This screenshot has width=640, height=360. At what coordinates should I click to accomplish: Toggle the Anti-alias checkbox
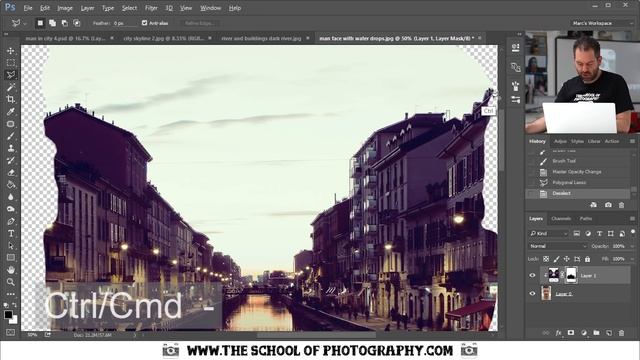coord(144,23)
